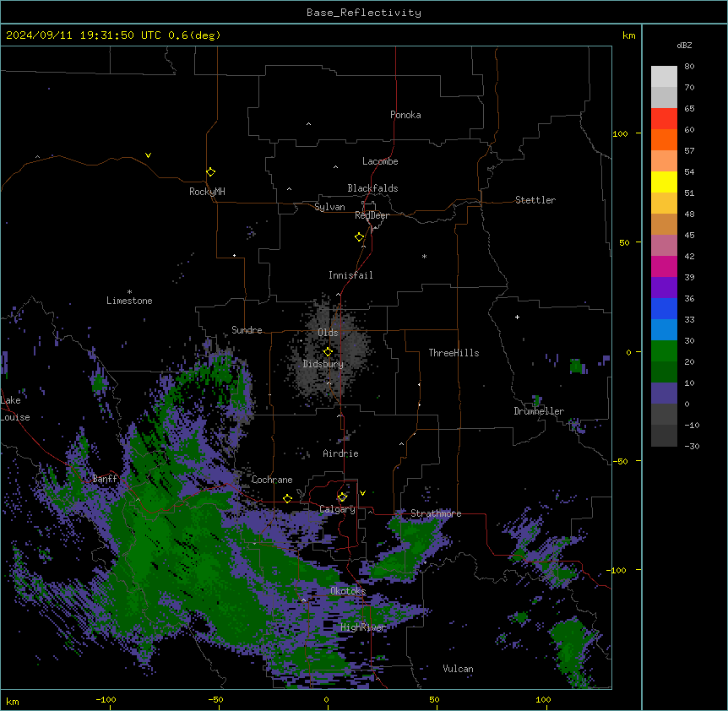
Task: Click the Drumheller label
Action: [x=539, y=411]
